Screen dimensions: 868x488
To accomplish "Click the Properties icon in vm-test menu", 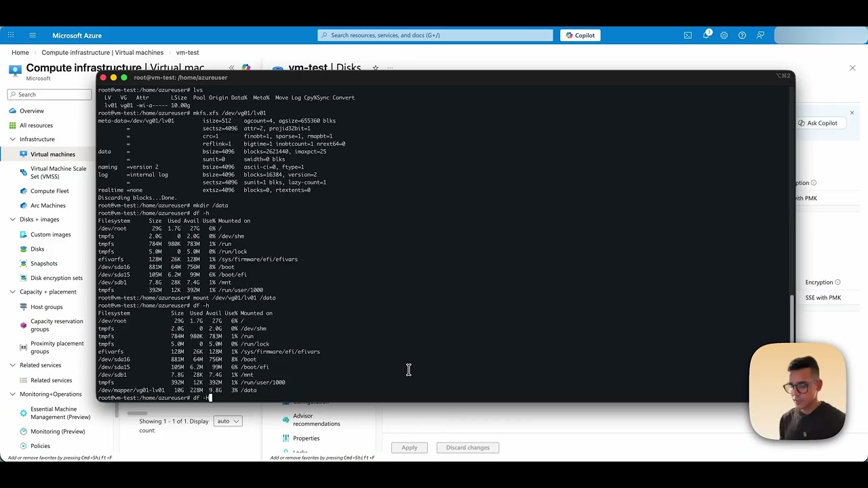I will pos(285,438).
